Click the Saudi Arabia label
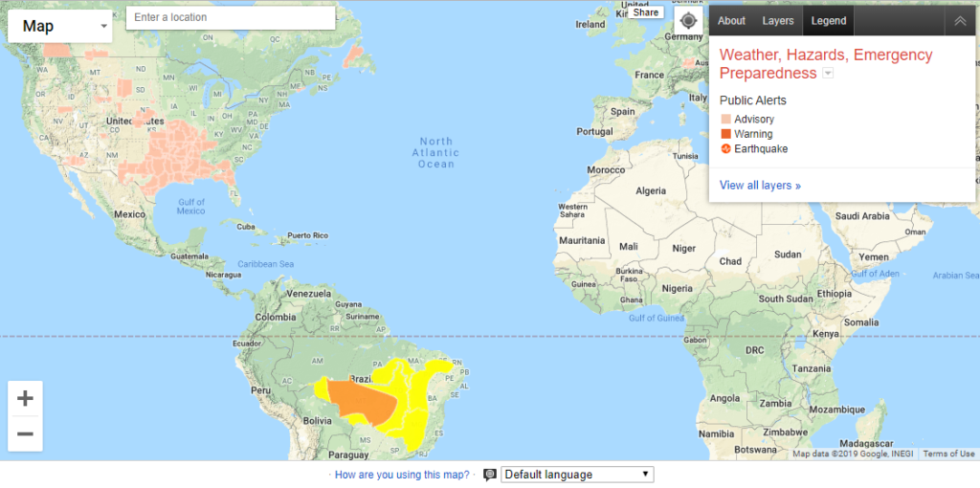 pos(862,216)
